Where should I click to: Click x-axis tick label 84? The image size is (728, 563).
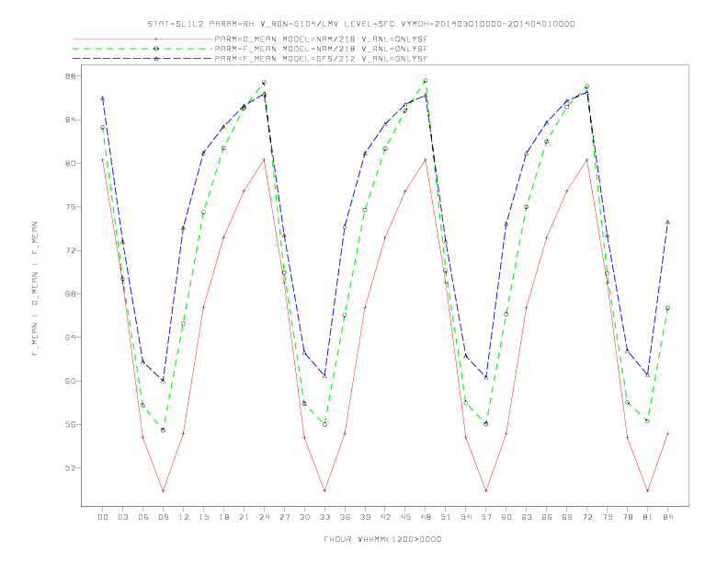click(x=668, y=517)
